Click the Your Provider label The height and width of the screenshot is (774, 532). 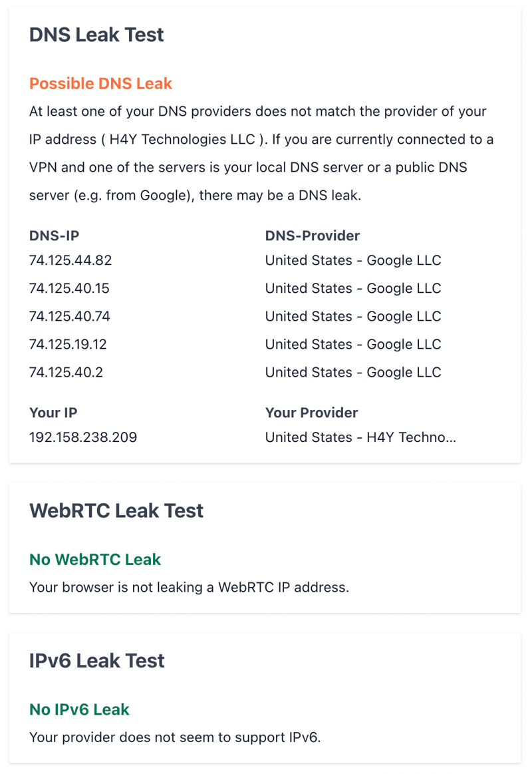click(312, 413)
